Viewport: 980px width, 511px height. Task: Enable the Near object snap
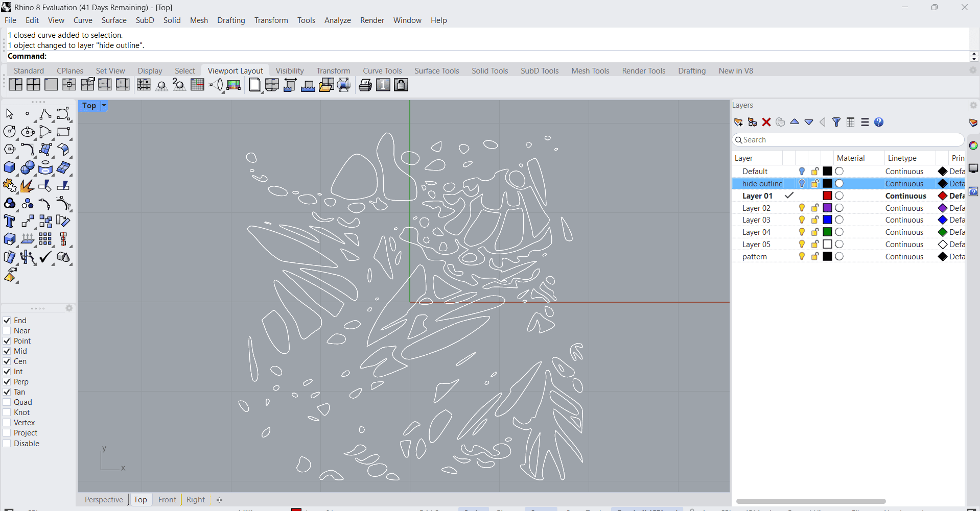coord(7,331)
